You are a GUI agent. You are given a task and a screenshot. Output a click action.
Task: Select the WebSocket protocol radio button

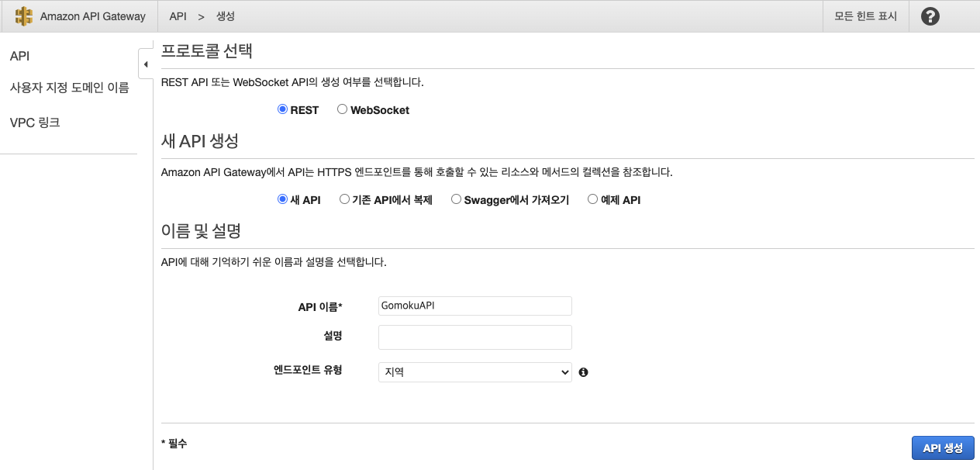[342, 110]
